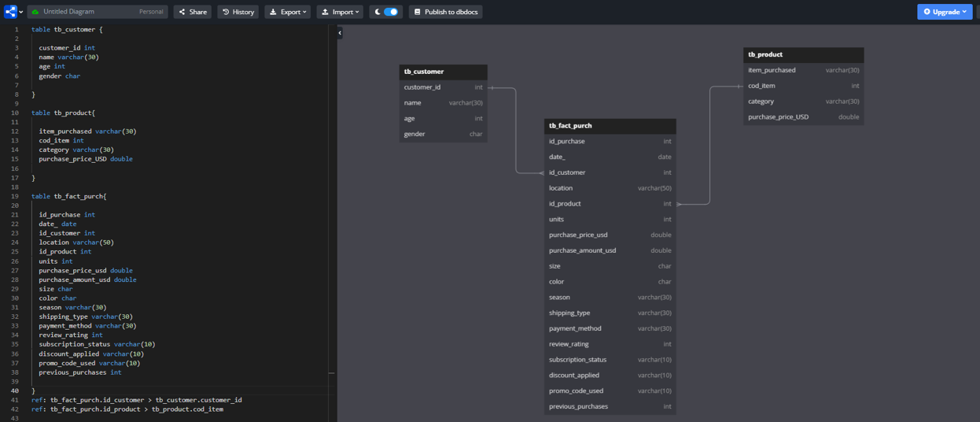The height and width of the screenshot is (422, 980).
Task: Click shipping_type field in tb_fact_purch
Action: tap(610, 313)
